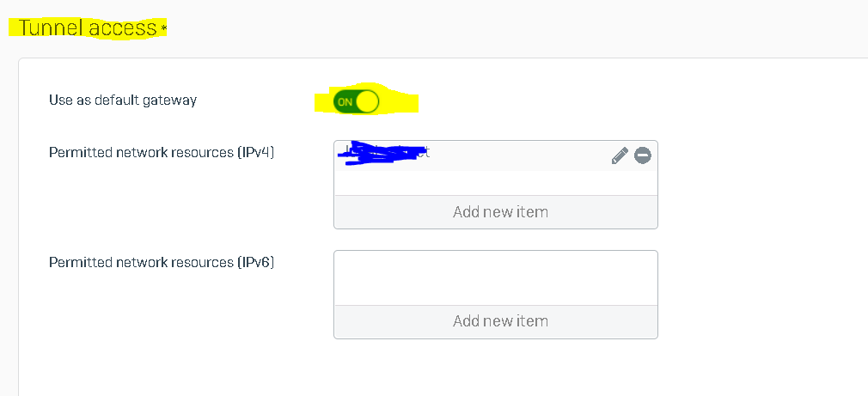Click blank panel area beneath the IPv6 box

[495, 365]
